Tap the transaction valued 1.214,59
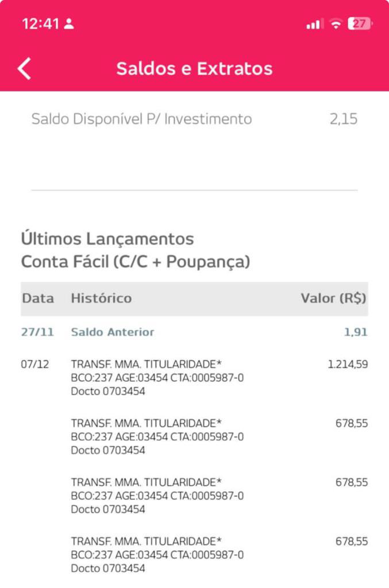The height and width of the screenshot is (588, 389). (348, 364)
